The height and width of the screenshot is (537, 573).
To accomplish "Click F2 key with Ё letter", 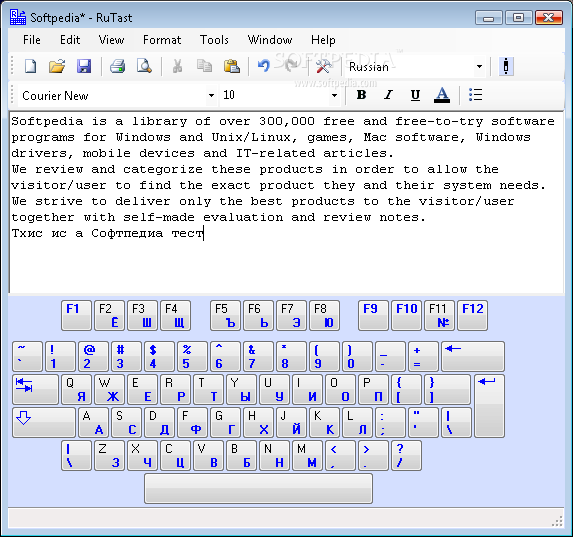I will [x=109, y=315].
